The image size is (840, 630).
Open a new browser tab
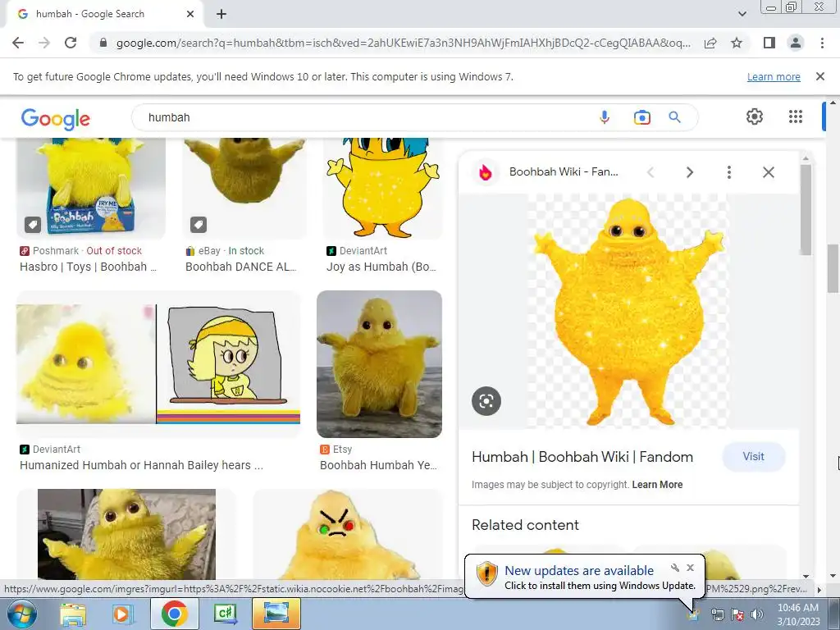click(221, 15)
